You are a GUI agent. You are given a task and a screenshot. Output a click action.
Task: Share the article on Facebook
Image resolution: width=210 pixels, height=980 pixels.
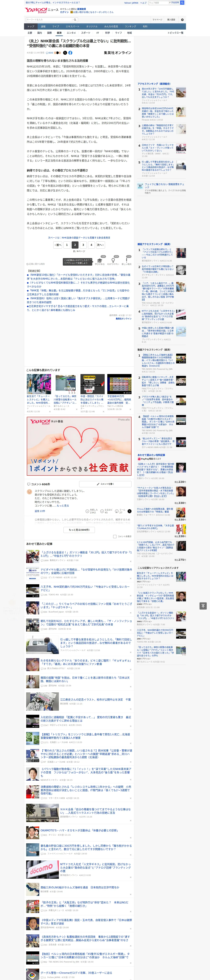click(70, 53)
